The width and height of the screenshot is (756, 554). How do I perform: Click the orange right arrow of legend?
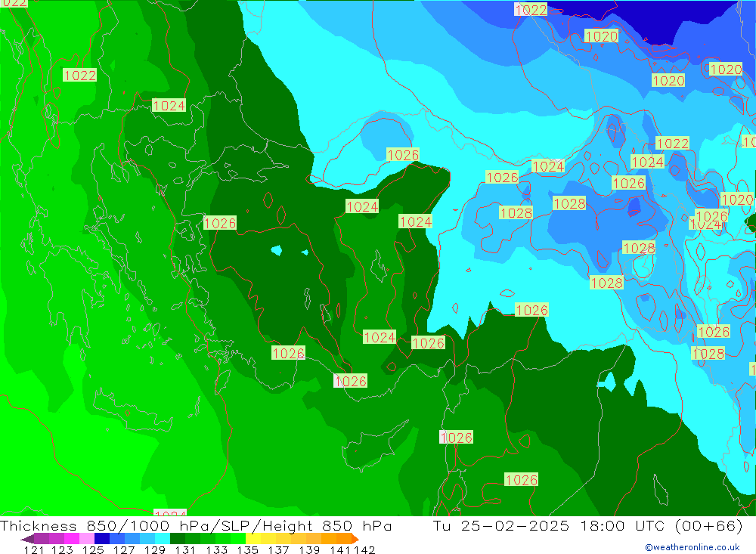[x=355, y=539]
